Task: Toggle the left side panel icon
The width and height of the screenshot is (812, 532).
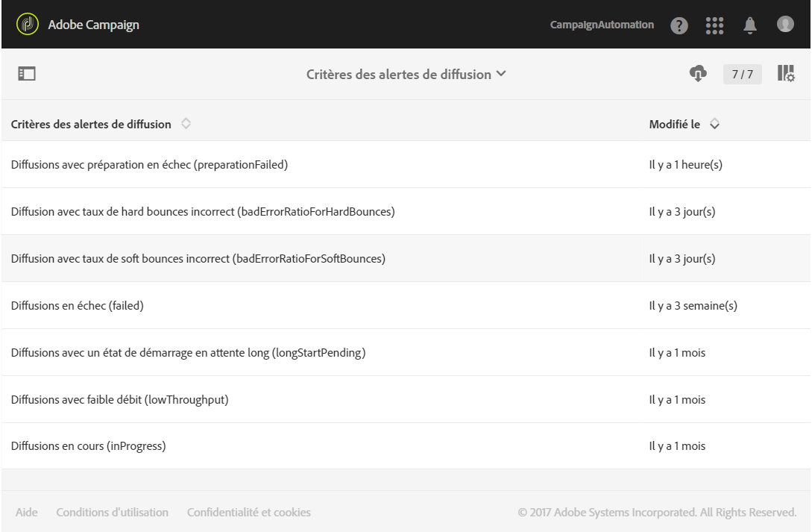Action: click(28, 74)
